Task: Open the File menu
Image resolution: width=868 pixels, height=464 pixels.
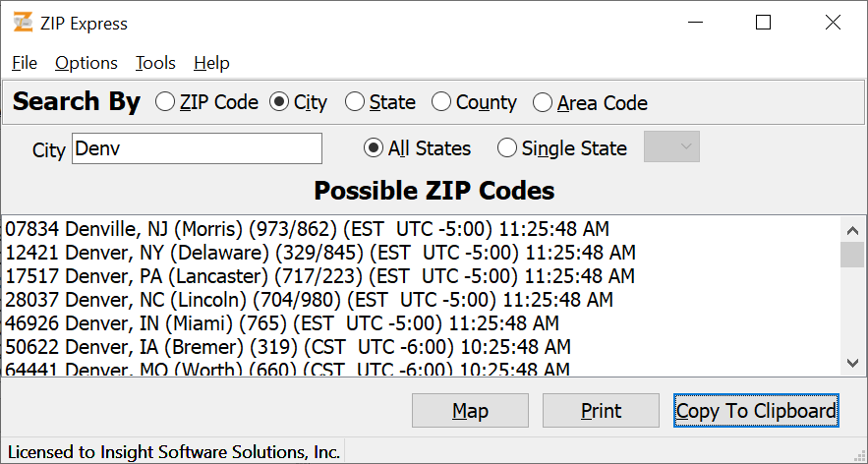Action: [25, 63]
